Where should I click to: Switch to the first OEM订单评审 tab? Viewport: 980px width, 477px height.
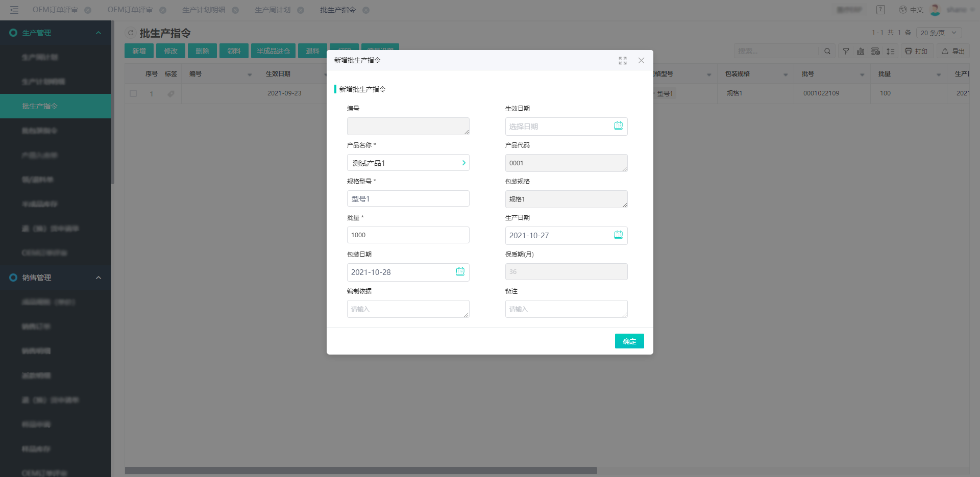(x=55, y=10)
